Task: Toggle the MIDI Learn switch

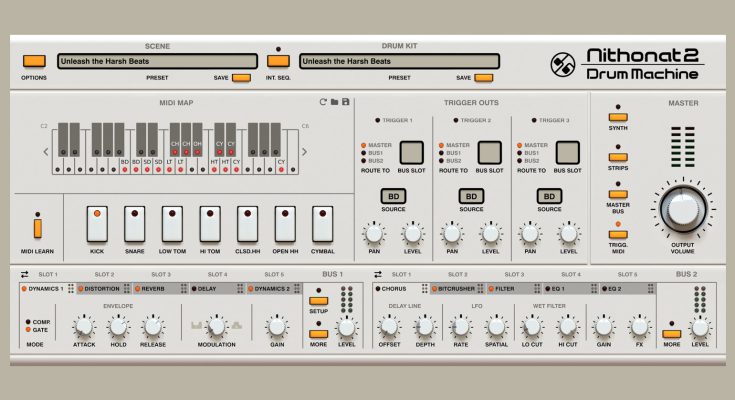Action: click(37, 226)
